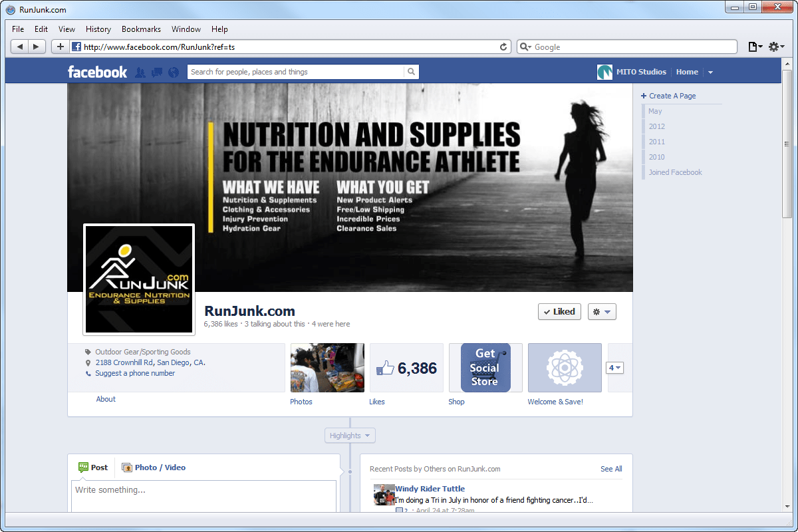Image resolution: width=798 pixels, height=532 pixels.
Task: Click the scrollbar down arrow
Action: pyautogui.click(x=787, y=507)
